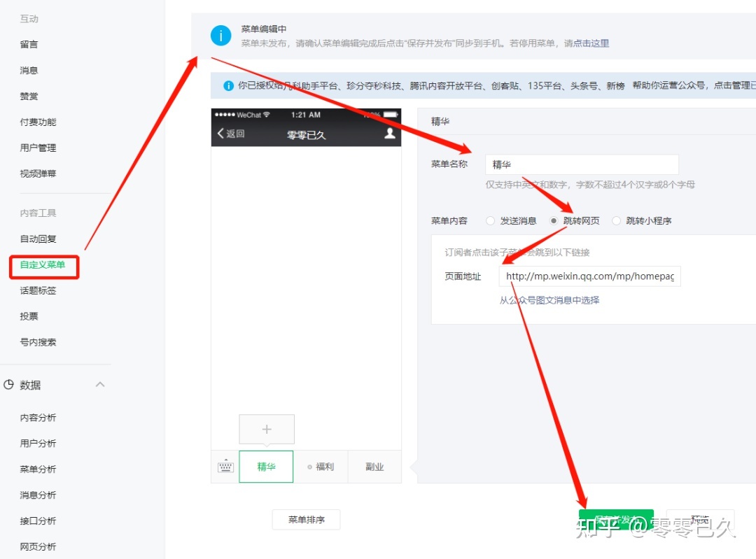Open 接口分析 under 数据
The height and width of the screenshot is (559, 756).
38,521
